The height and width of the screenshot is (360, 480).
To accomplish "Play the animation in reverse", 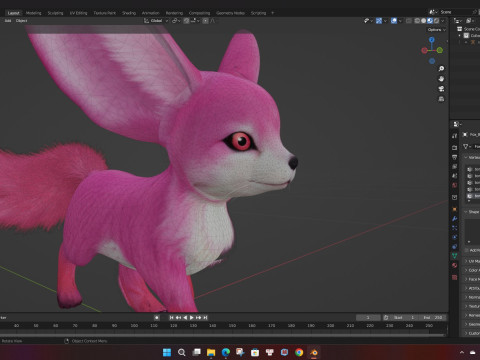I will pos(185,318).
